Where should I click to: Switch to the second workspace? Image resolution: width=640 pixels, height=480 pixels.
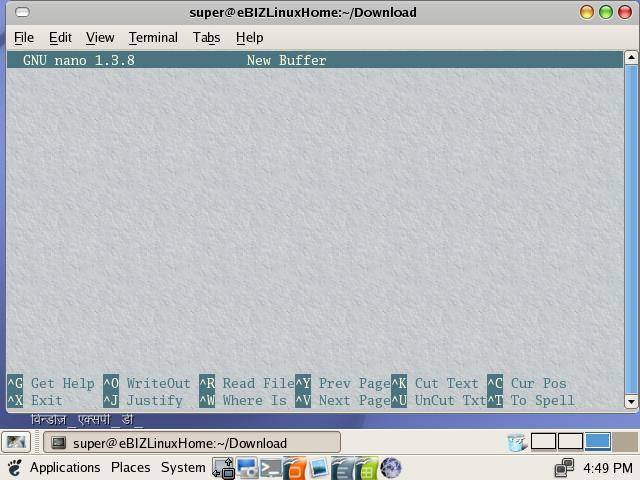(x=570, y=442)
